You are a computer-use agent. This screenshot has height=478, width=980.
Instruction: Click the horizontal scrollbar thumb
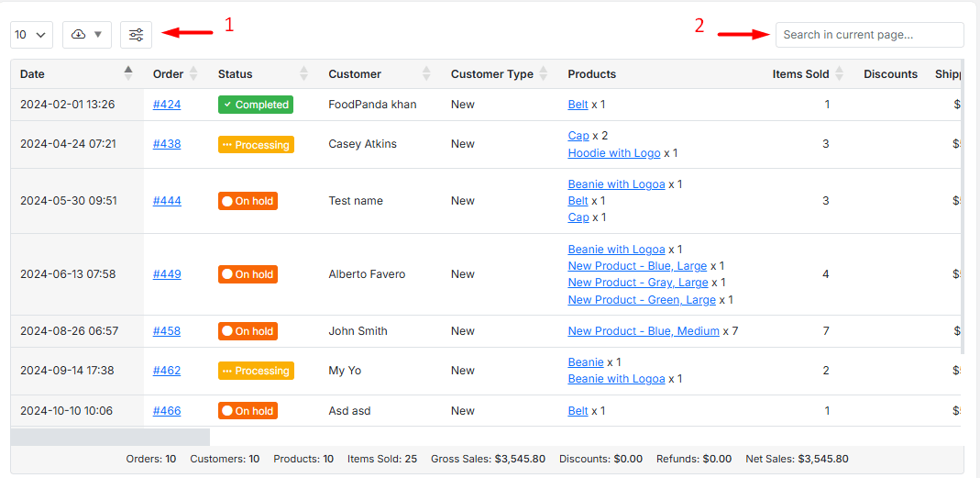[x=110, y=438]
